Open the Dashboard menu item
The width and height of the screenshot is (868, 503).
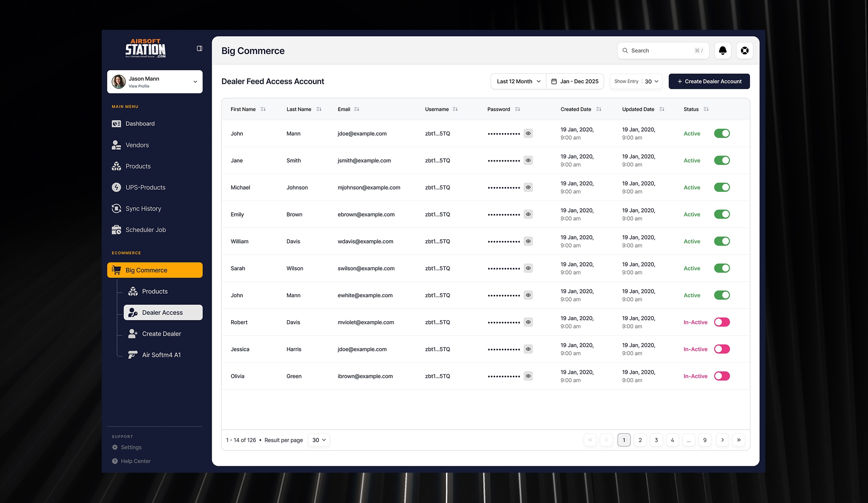[x=140, y=123]
